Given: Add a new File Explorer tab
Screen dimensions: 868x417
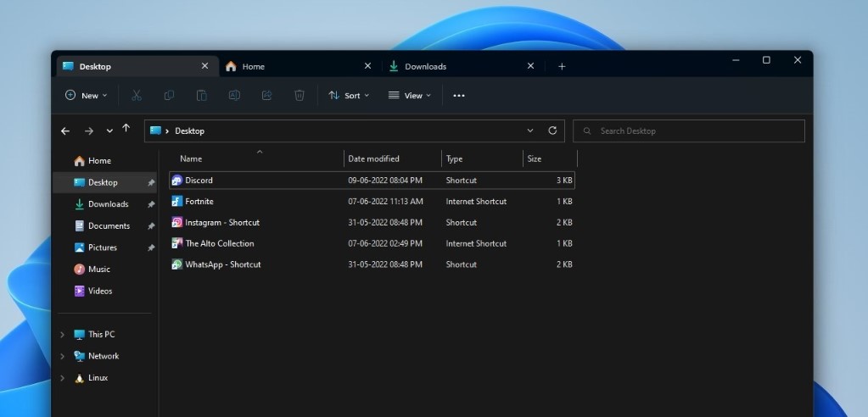Looking at the screenshot, I should coord(562,66).
